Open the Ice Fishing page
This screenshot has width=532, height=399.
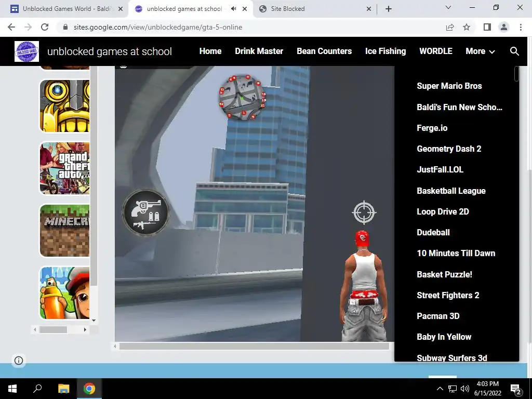point(385,51)
